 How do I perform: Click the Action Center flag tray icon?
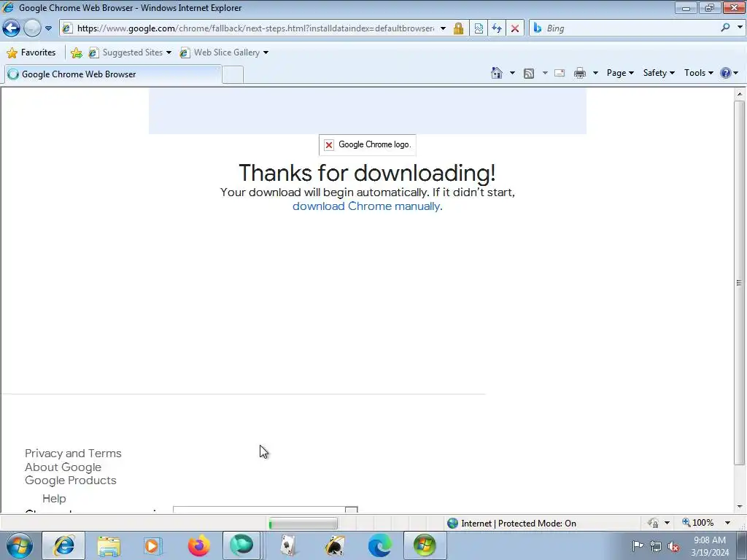coord(638,545)
